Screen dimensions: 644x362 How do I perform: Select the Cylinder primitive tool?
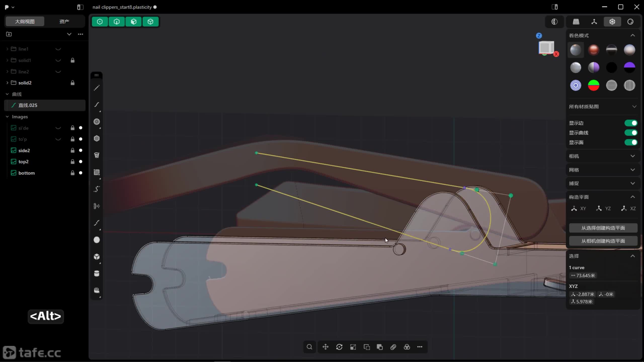[x=97, y=274]
